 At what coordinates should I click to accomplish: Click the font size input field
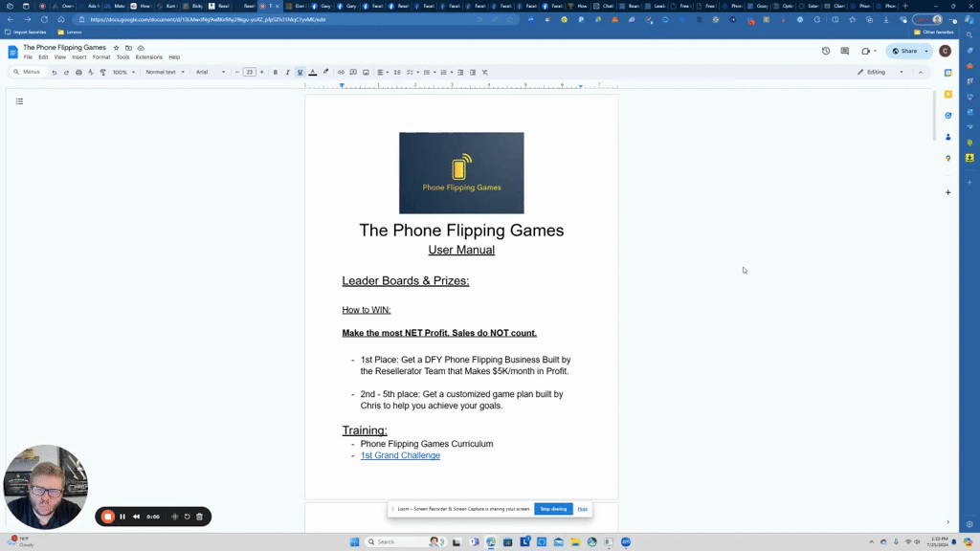(250, 73)
